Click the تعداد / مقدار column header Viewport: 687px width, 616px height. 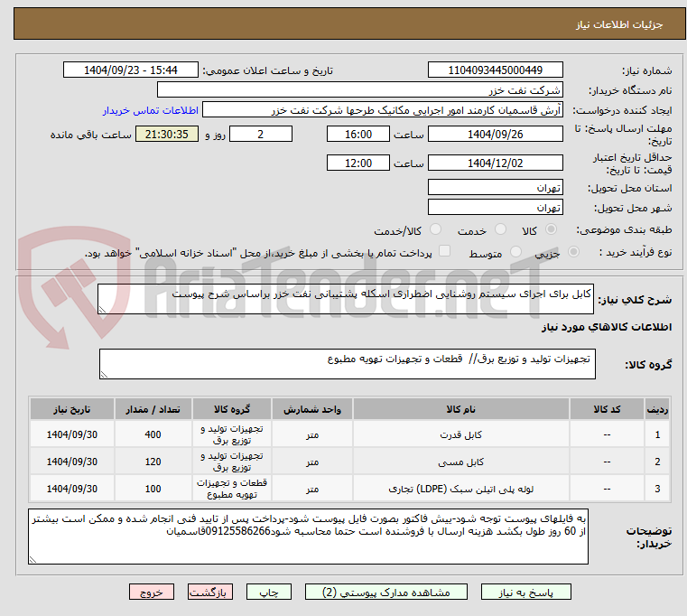[153, 409]
